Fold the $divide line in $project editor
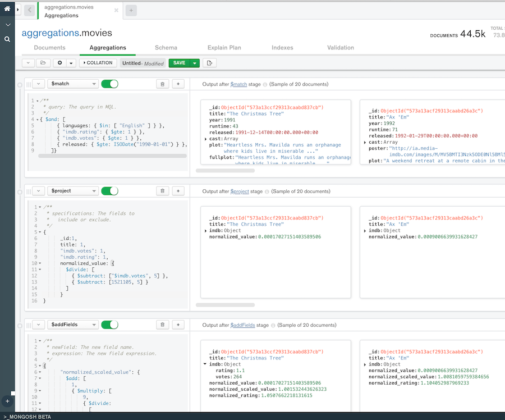 click(x=40, y=270)
